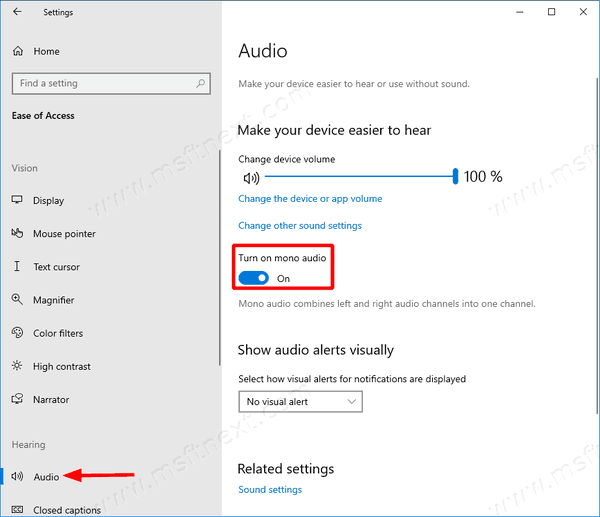Open the Closed captions page

coord(67,510)
